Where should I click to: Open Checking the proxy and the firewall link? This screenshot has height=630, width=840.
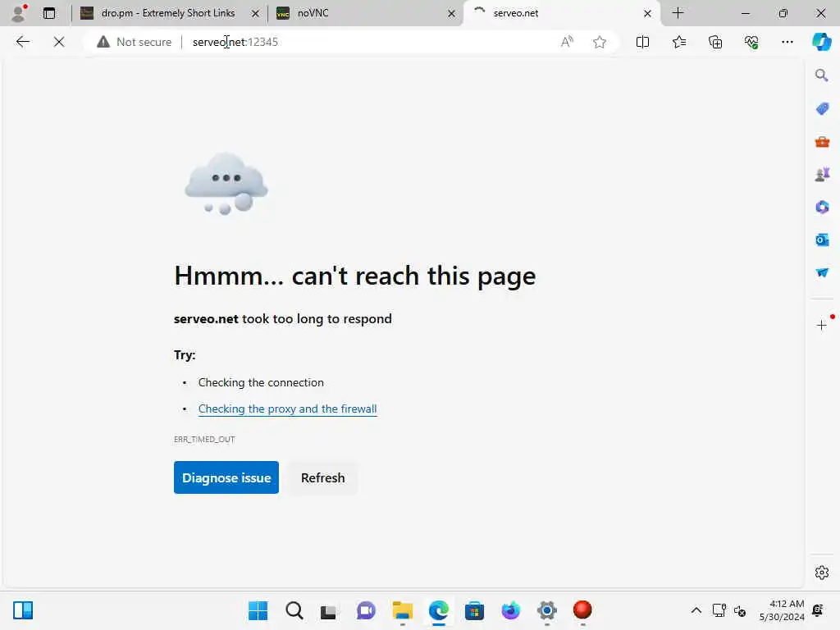(287, 409)
